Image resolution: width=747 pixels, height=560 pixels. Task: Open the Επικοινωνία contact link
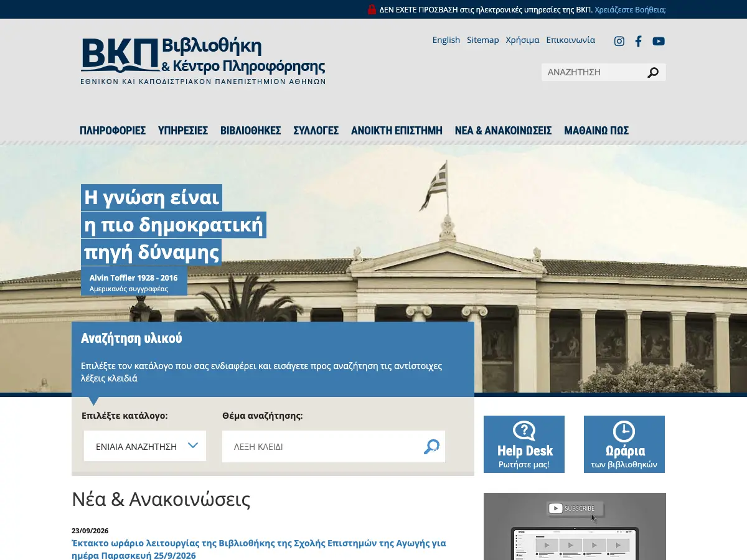[x=571, y=40]
